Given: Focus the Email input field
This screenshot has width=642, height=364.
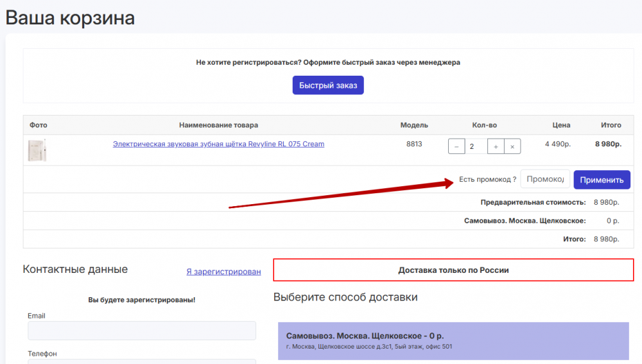Looking at the screenshot, I should tap(141, 331).
